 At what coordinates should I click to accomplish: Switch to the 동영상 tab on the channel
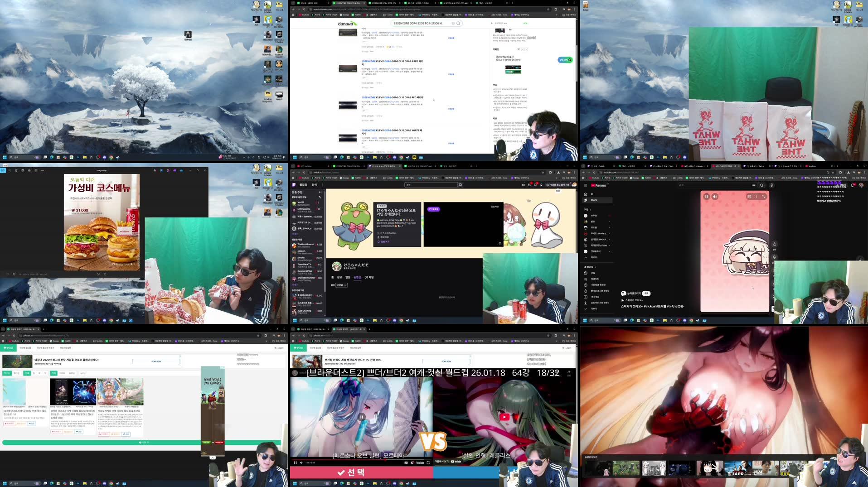[x=358, y=277]
